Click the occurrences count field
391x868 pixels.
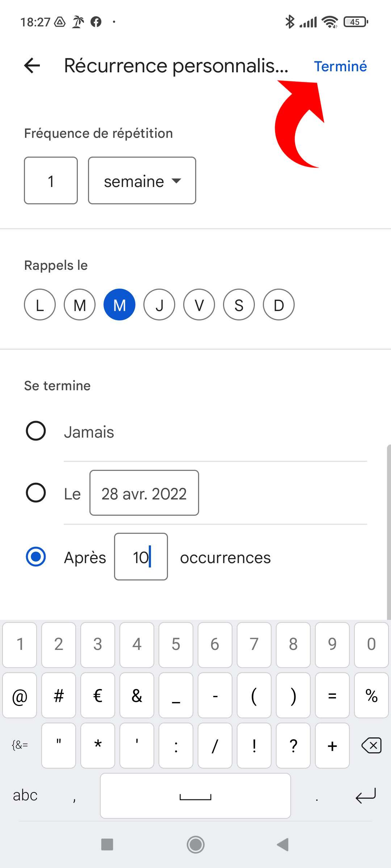coord(141,557)
